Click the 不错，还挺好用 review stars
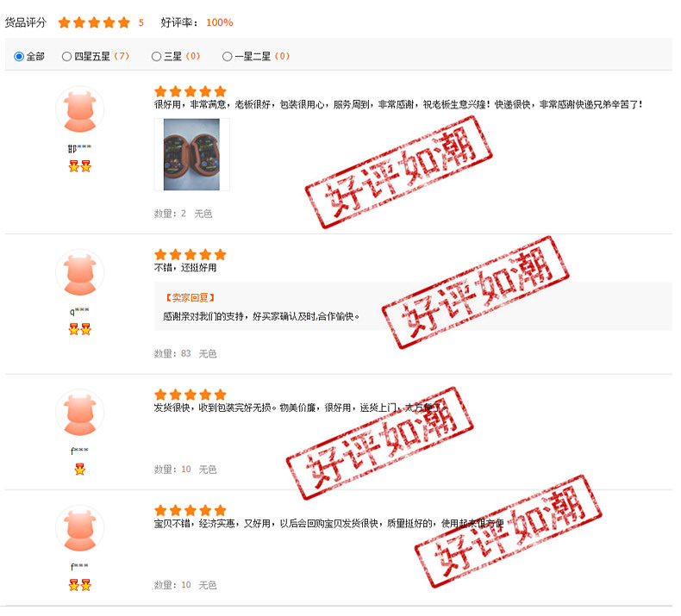The width and height of the screenshot is (681, 616). (x=191, y=254)
